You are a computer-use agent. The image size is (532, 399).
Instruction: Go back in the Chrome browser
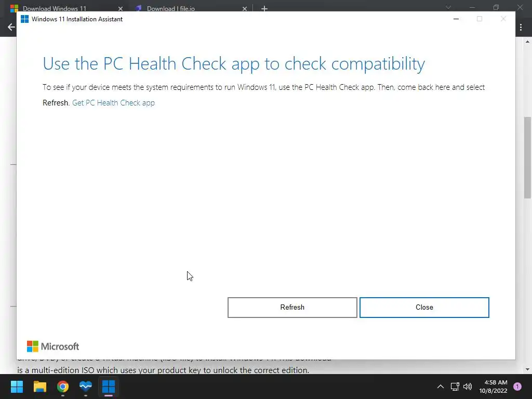(x=11, y=27)
